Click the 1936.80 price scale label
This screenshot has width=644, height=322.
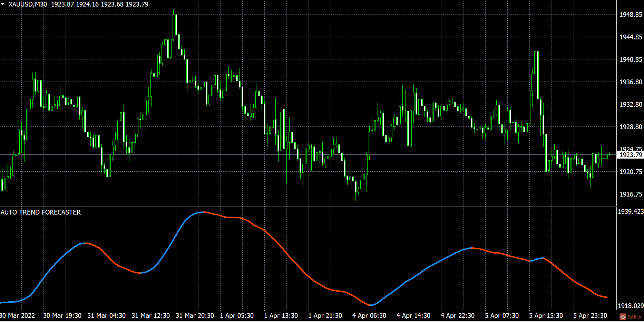631,82
